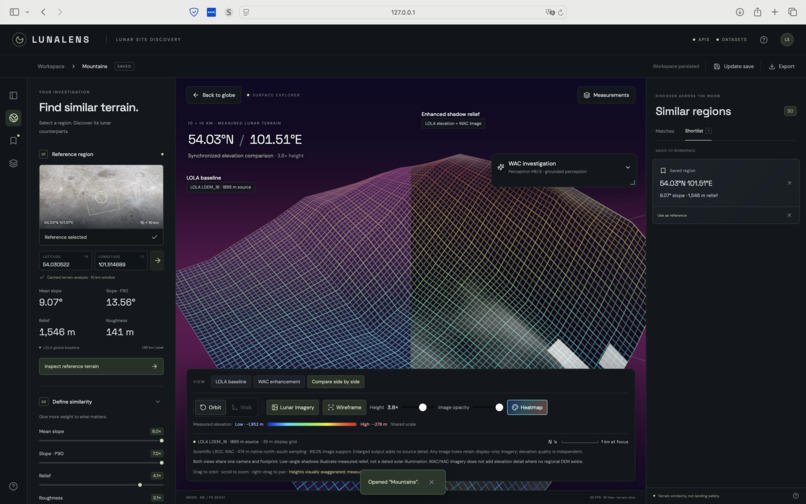Open the terrain globe discovery icon
806x504 pixels.
point(13,118)
